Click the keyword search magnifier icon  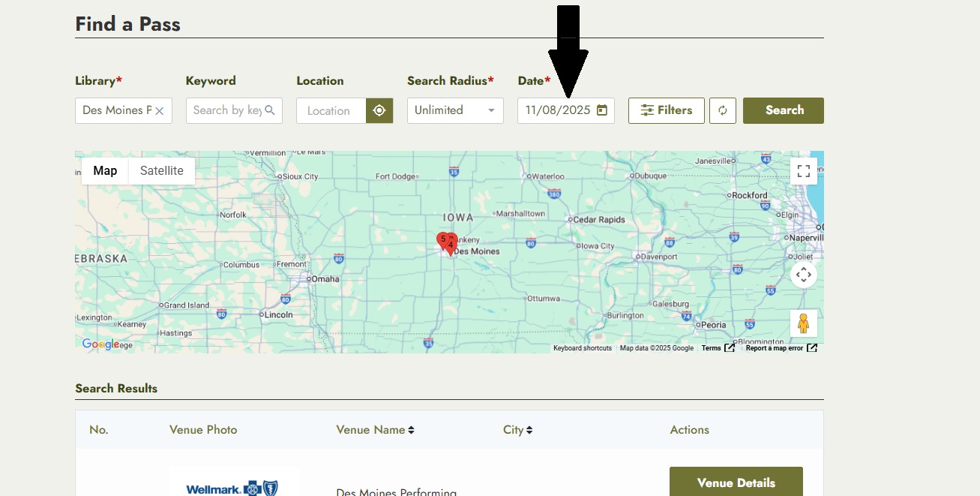(x=270, y=110)
